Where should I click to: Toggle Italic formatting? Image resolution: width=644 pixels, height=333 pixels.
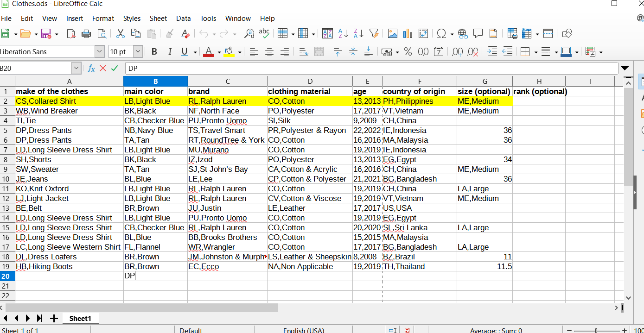[170, 52]
